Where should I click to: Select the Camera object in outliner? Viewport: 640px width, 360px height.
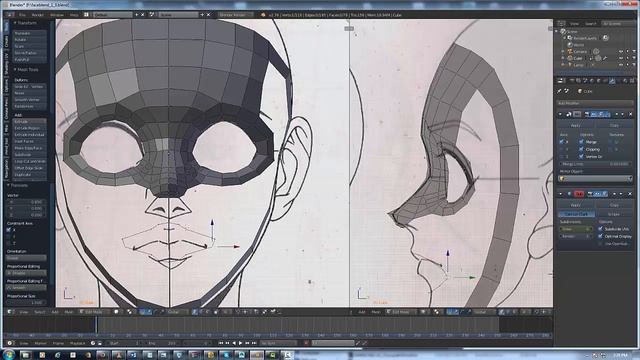click(580, 51)
